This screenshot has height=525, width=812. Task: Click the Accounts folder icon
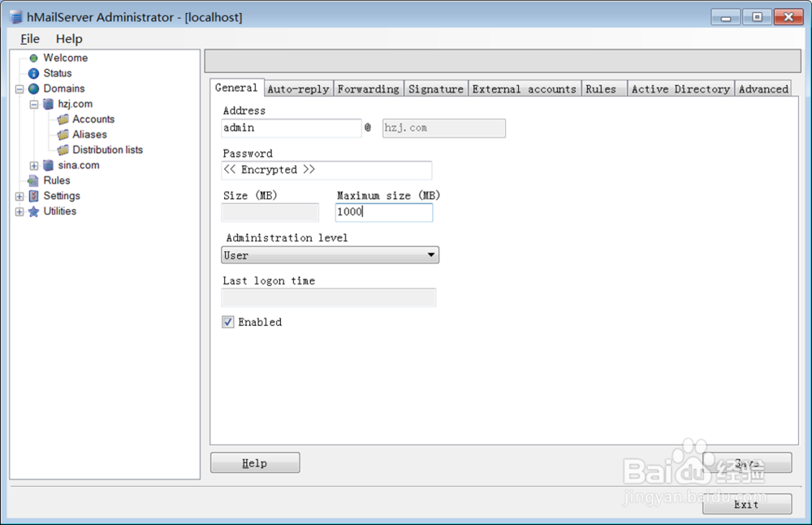pyautogui.click(x=63, y=119)
